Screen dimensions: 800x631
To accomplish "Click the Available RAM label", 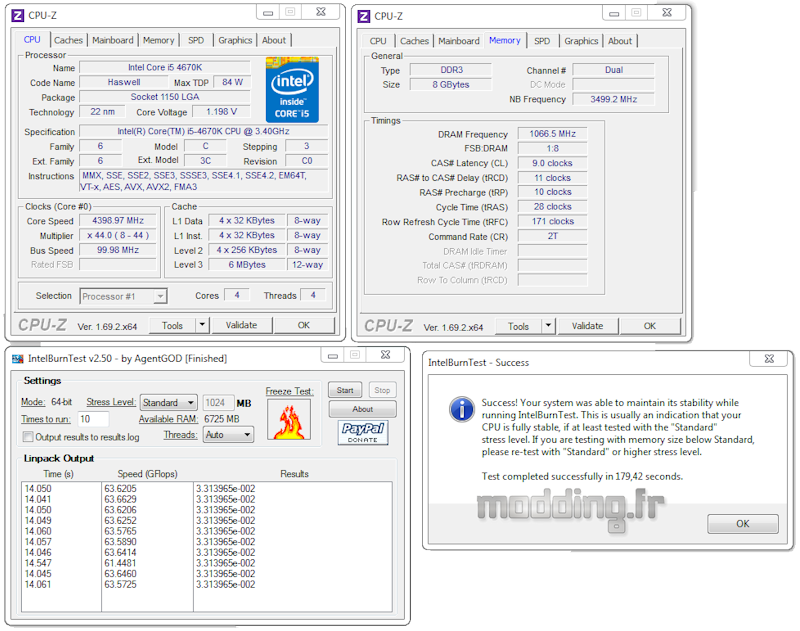I will [168, 419].
